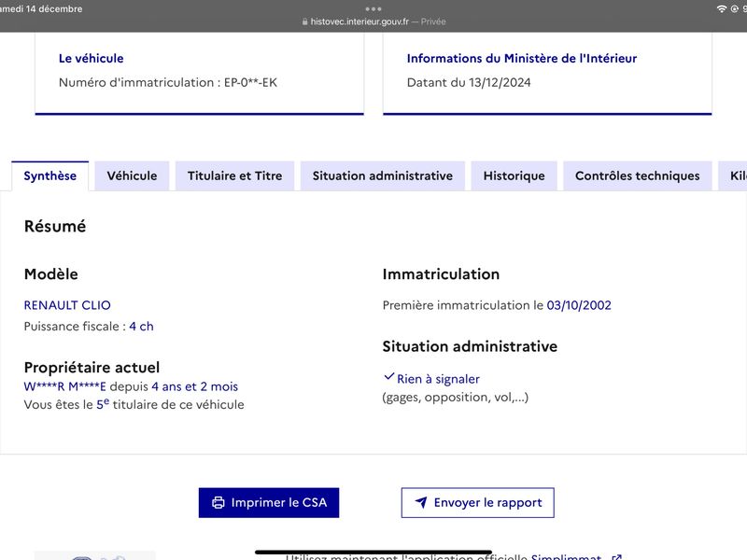Tap the histovec.interieur.gouv.fr address bar
Image resolution: width=747 pixels, height=560 pixels.
[x=359, y=21]
